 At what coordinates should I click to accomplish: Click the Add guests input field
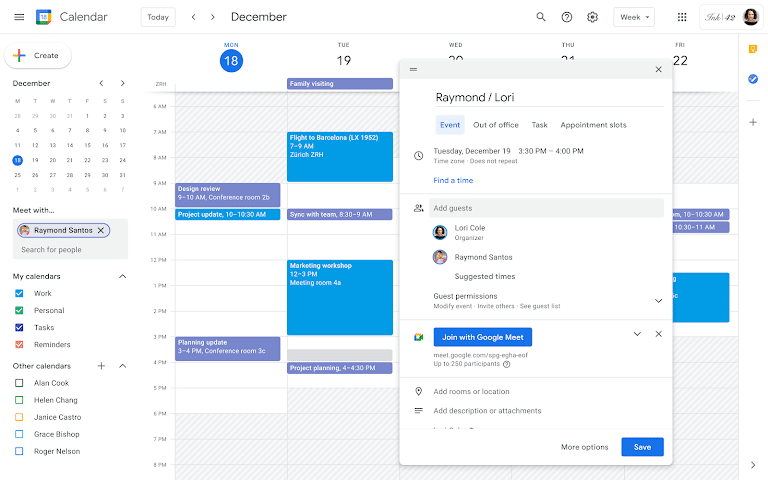[546, 208]
